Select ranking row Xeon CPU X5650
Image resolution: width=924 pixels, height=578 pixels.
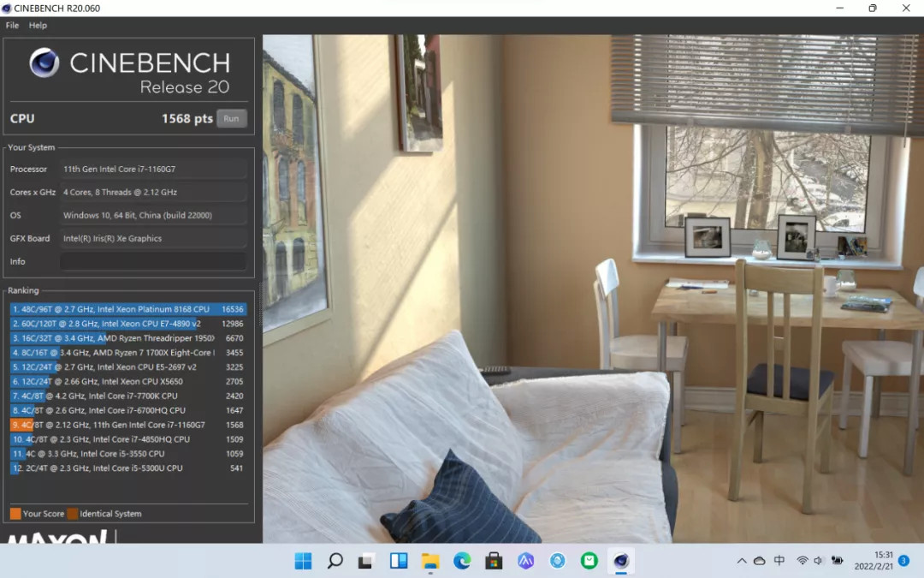pos(127,382)
